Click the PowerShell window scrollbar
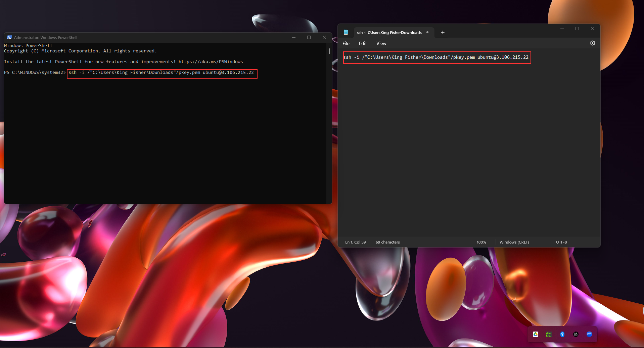 pyautogui.click(x=329, y=52)
